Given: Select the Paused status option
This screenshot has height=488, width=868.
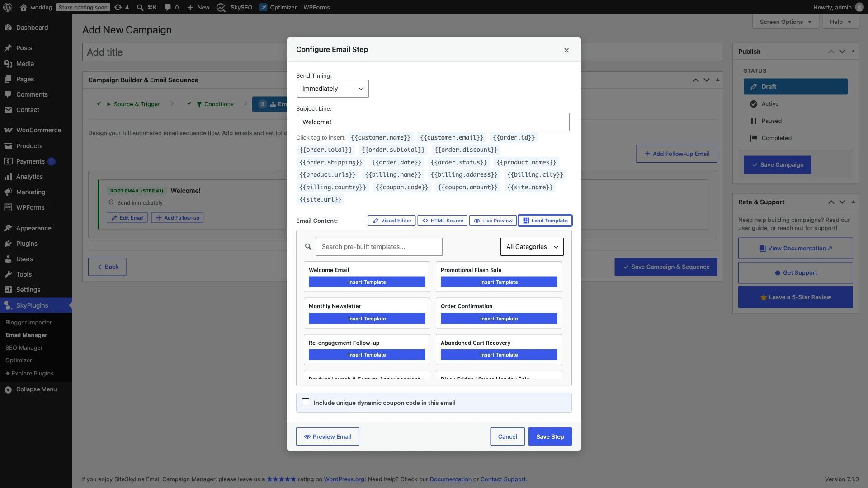Looking at the screenshot, I should click(795, 121).
